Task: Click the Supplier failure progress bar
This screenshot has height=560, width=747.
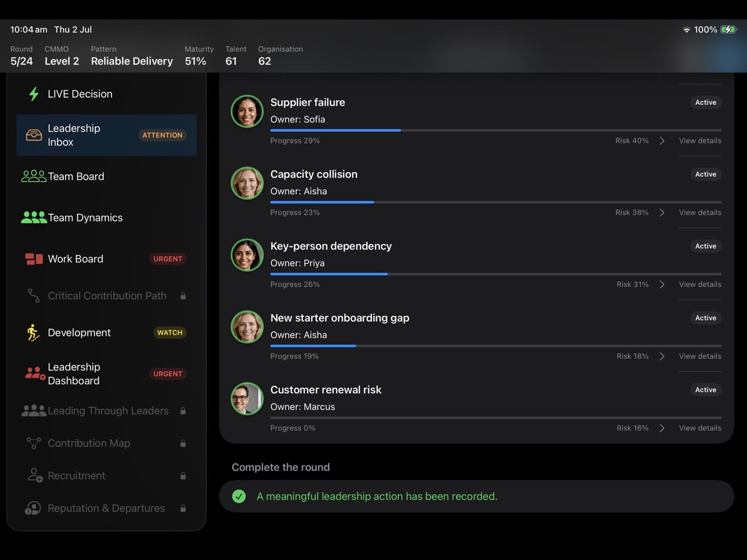Action: coord(496,130)
